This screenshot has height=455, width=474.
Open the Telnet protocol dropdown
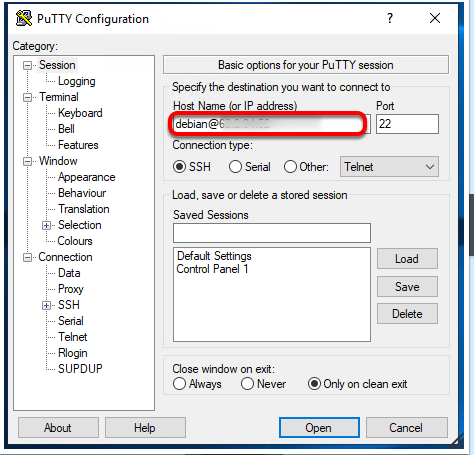tap(389, 167)
